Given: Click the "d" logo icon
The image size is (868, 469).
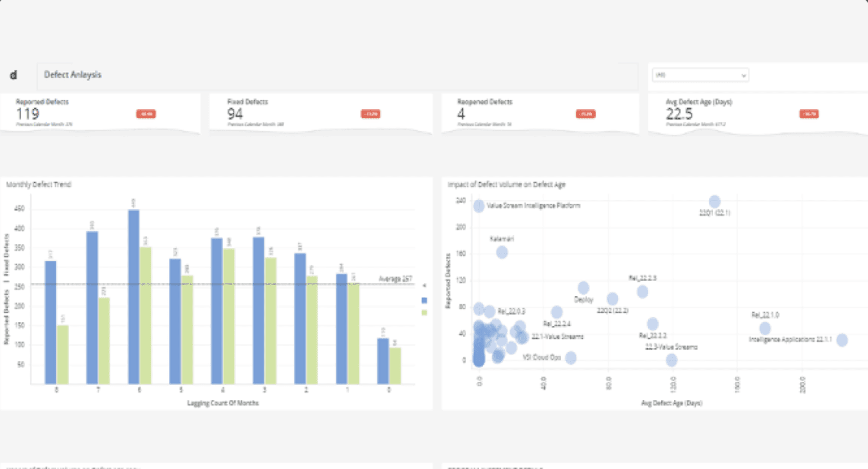Looking at the screenshot, I should coord(14,75).
